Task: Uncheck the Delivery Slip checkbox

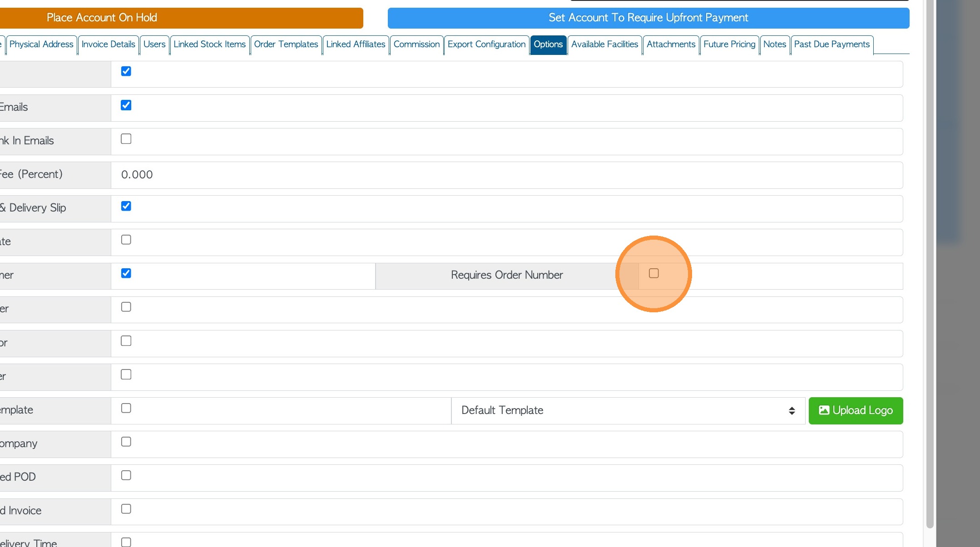Action: (x=126, y=206)
